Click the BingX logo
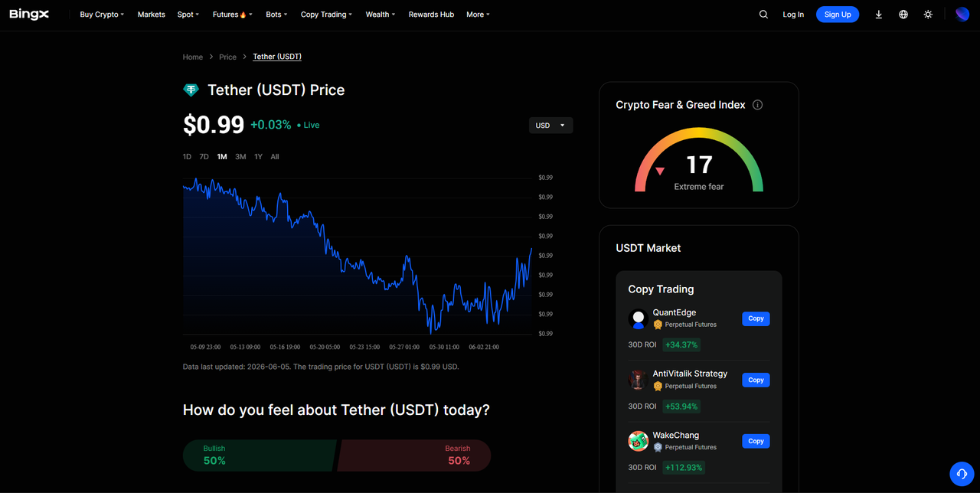980x493 pixels. point(29,14)
